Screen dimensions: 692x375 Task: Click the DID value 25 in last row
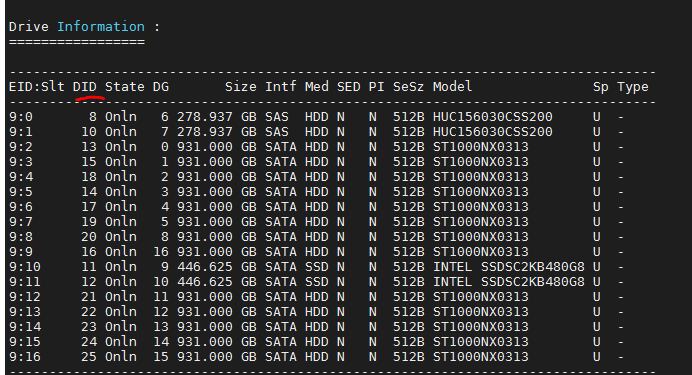click(x=89, y=357)
